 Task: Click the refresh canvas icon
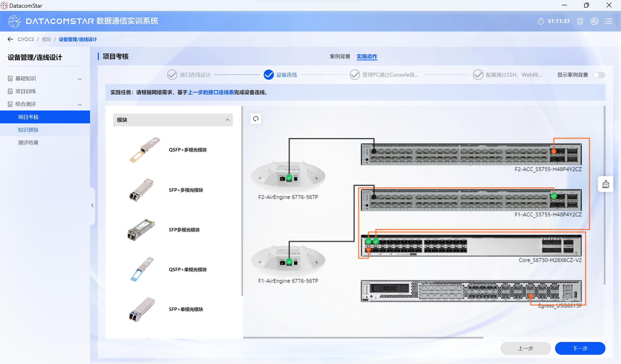[x=255, y=119]
